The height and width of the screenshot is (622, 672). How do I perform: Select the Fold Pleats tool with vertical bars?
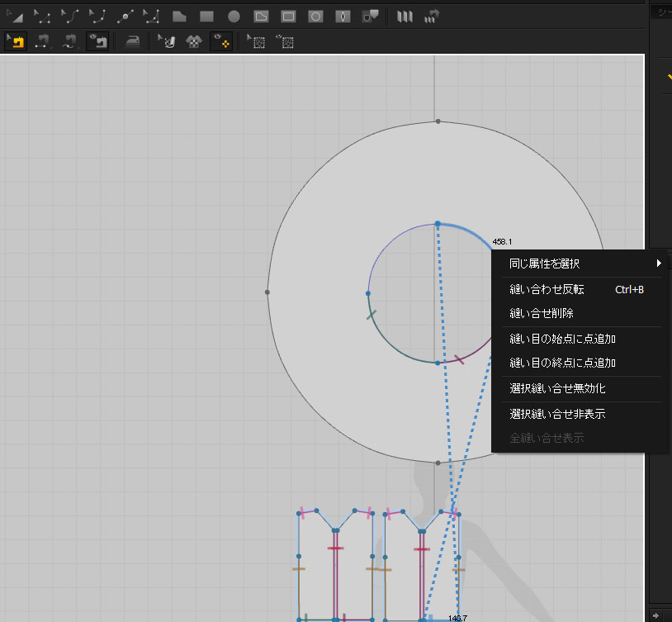pos(404,16)
